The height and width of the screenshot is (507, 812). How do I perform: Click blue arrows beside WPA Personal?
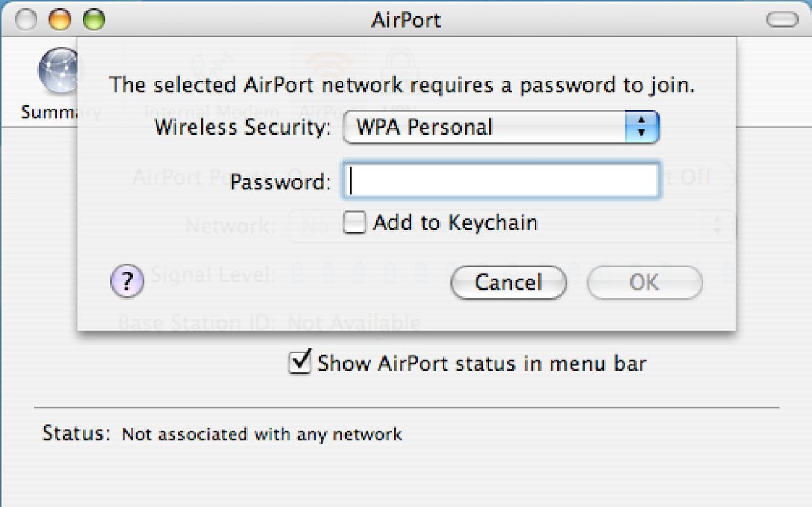pyautogui.click(x=642, y=127)
